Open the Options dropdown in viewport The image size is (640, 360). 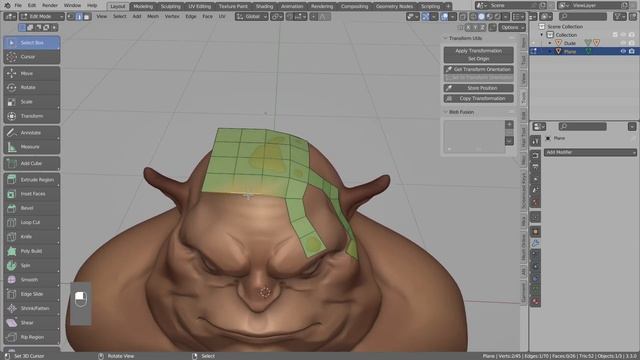[x=512, y=27]
